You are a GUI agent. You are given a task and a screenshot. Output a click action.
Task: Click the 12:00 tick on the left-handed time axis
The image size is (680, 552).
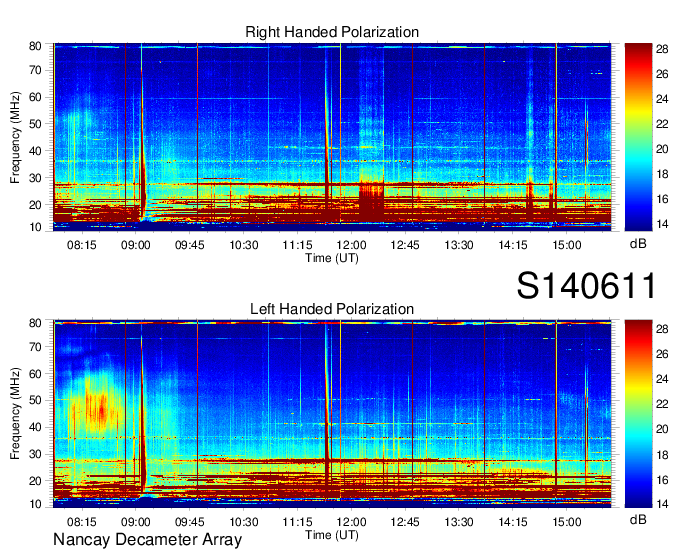[x=351, y=521]
